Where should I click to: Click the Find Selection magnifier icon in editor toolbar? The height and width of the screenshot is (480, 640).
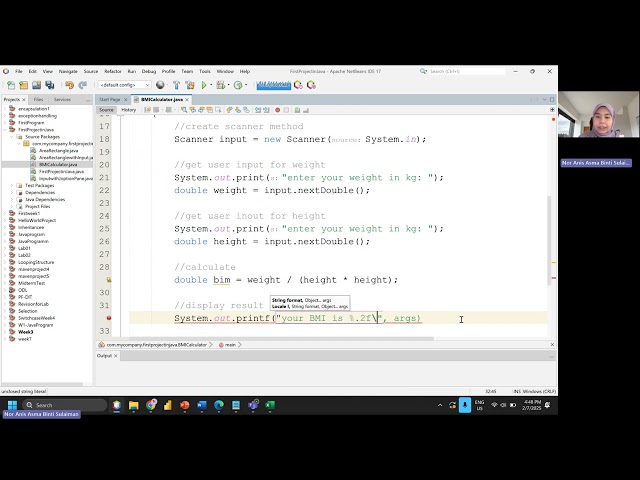coord(184,110)
